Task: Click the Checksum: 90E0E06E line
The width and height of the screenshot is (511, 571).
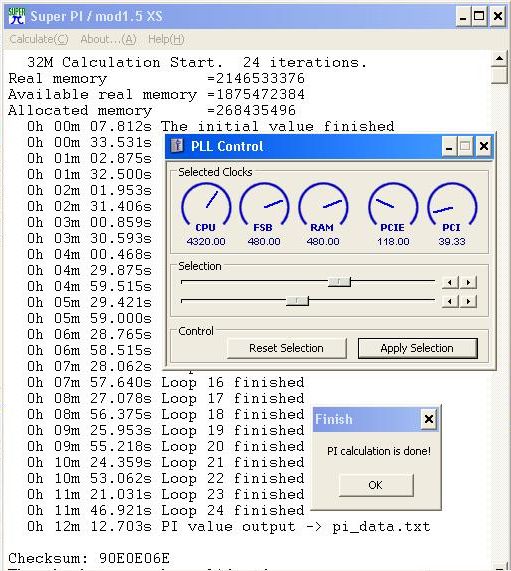Action: pyautogui.click(x=89, y=558)
